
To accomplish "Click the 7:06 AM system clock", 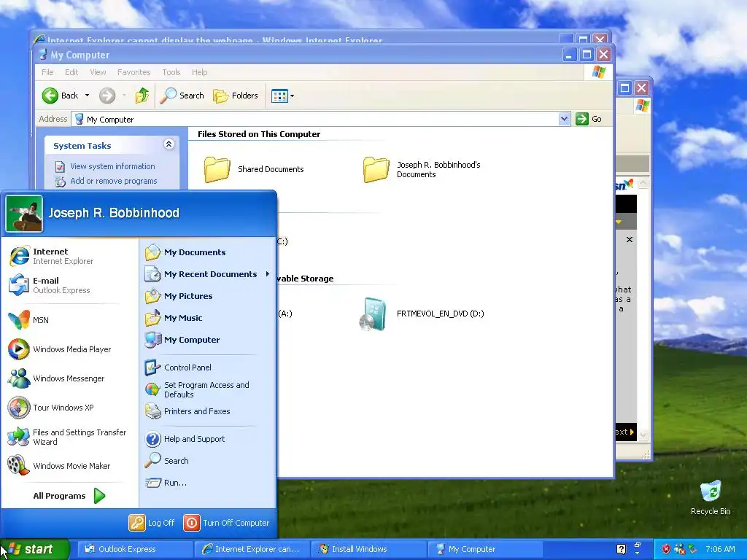I will click(720, 549).
